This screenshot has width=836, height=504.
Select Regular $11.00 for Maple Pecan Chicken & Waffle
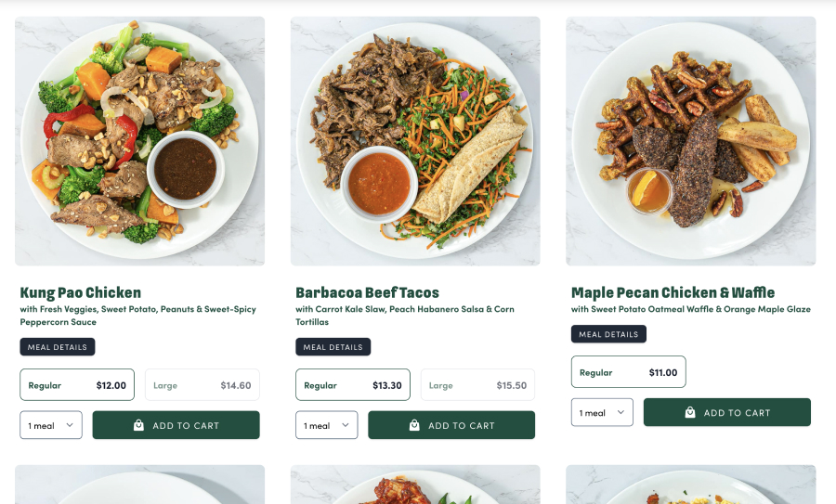click(629, 372)
